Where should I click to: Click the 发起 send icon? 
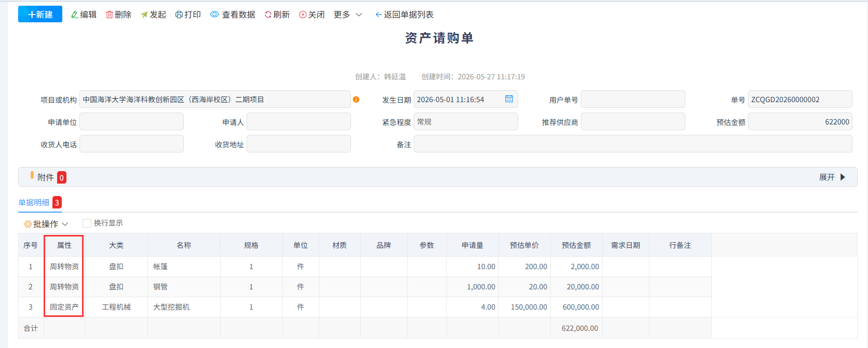click(144, 15)
